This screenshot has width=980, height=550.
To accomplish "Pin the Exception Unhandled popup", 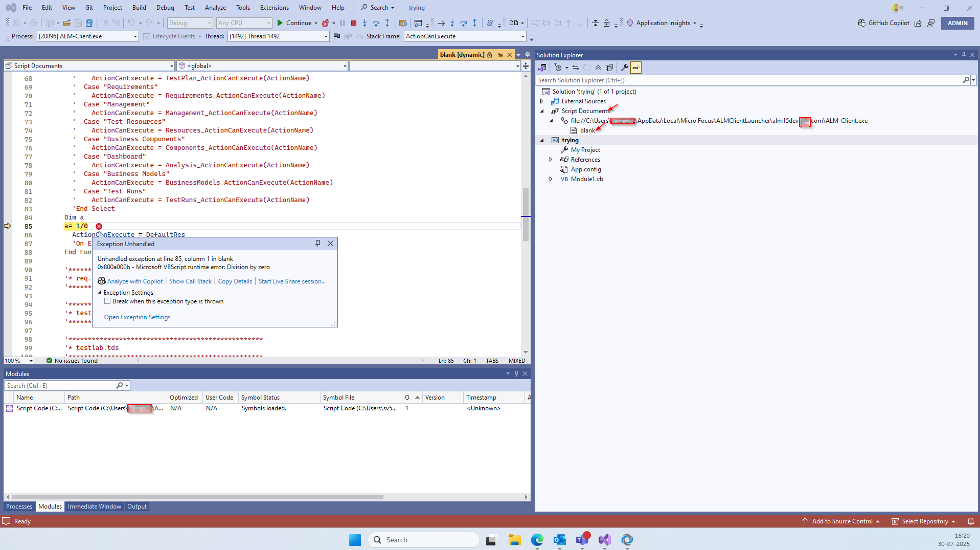I will coord(317,244).
